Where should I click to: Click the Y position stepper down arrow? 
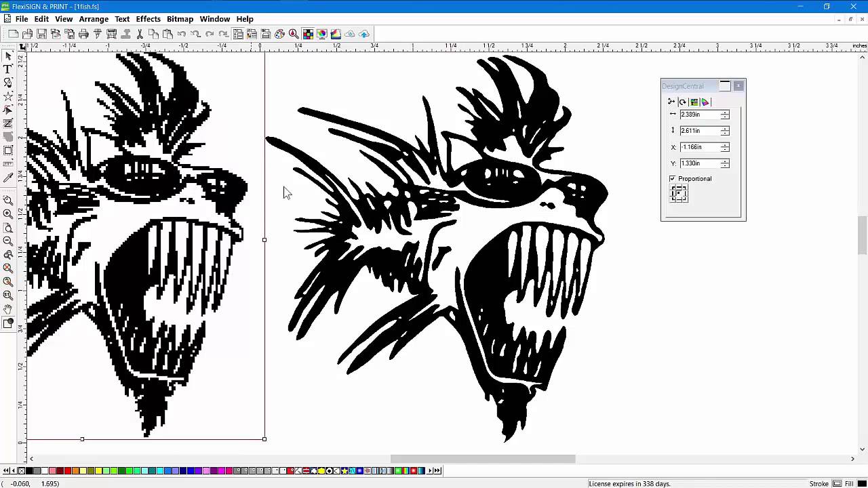pos(725,165)
